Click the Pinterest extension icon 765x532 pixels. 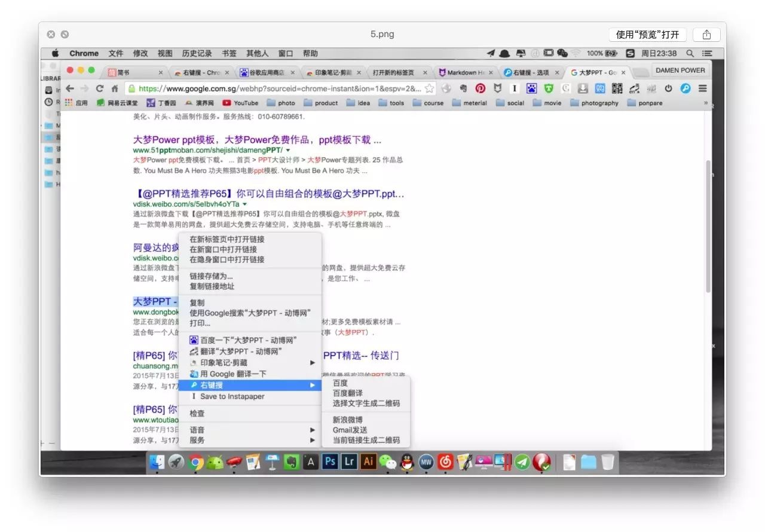[480, 88]
